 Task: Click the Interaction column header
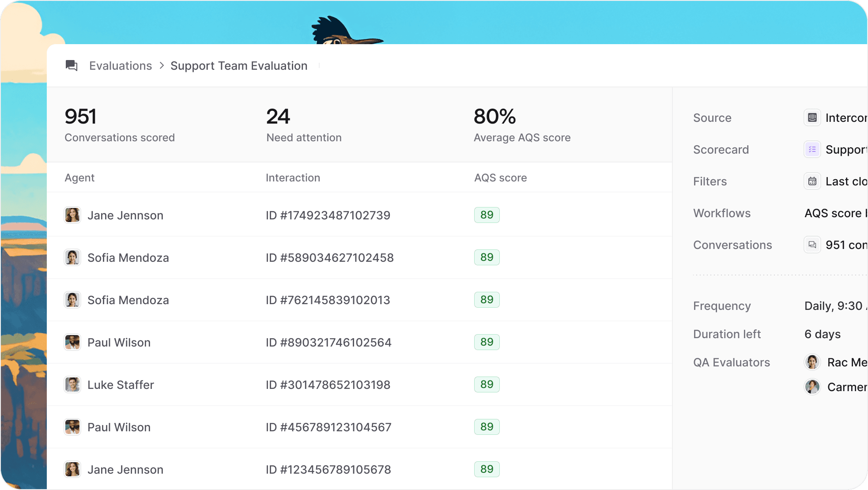coord(293,177)
